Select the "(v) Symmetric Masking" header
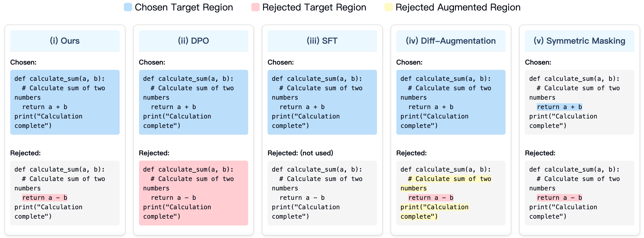This screenshot has width=644, height=238. point(579,41)
